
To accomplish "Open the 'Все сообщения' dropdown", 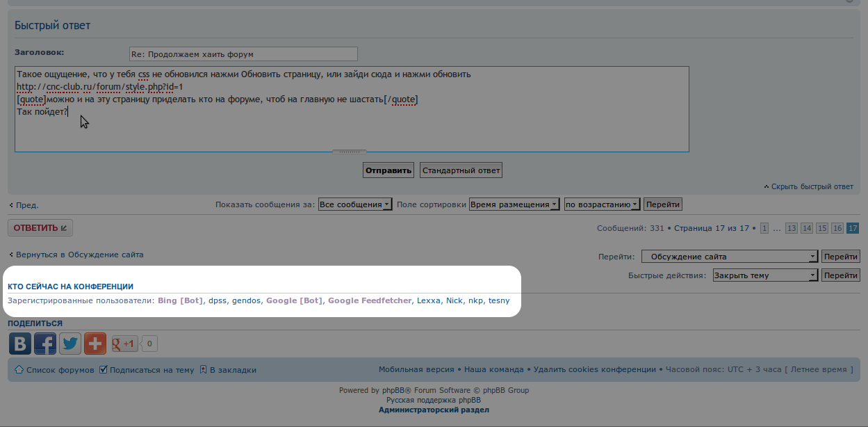I will [355, 204].
